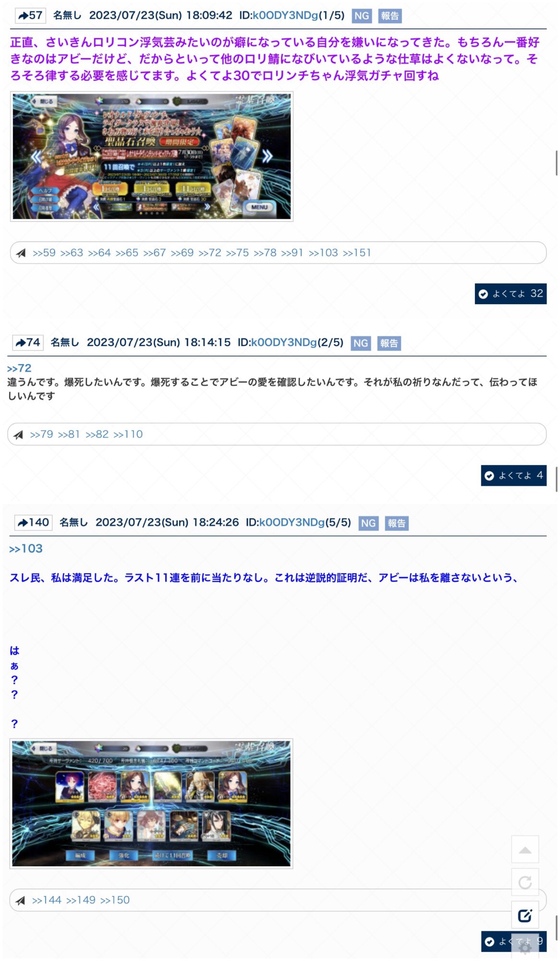Toggle NG filter on post 57
Screen dimensions: 560x961
point(362,16)
